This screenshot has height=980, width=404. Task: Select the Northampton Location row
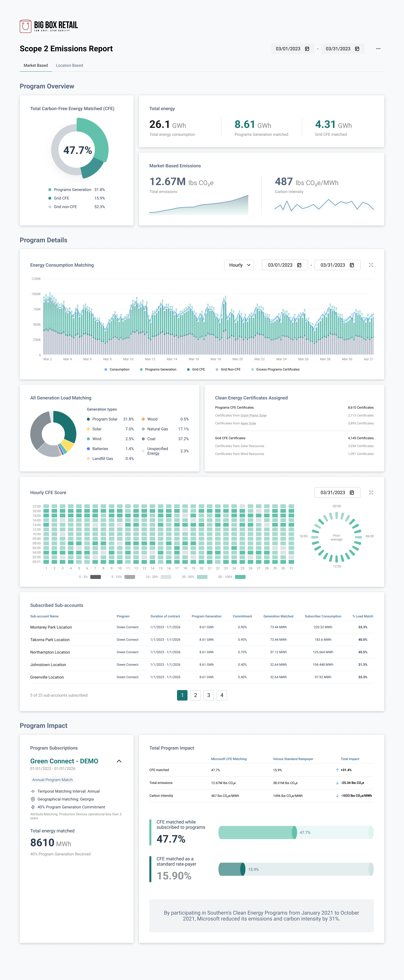202,652
